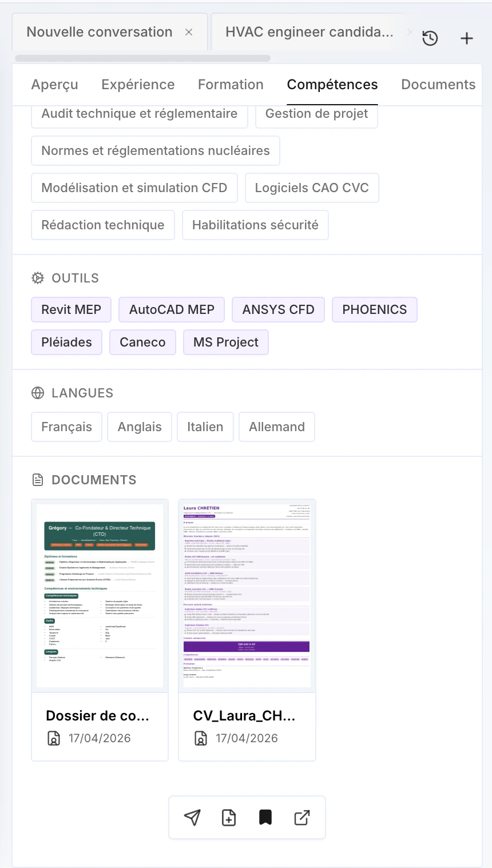The height and width of the screenshot is (868, 492).
Task: Open the Formation tab
Action: coord(231,85)
